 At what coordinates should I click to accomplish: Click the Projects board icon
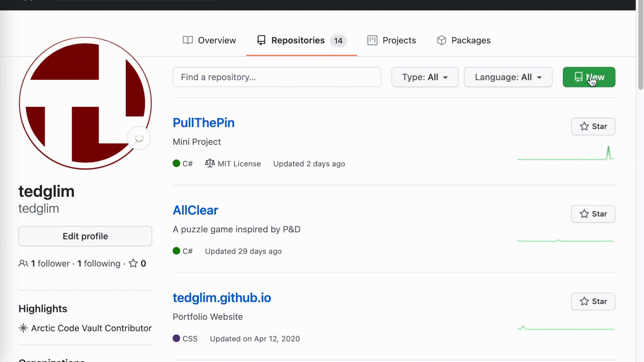[x=372, y=40]
